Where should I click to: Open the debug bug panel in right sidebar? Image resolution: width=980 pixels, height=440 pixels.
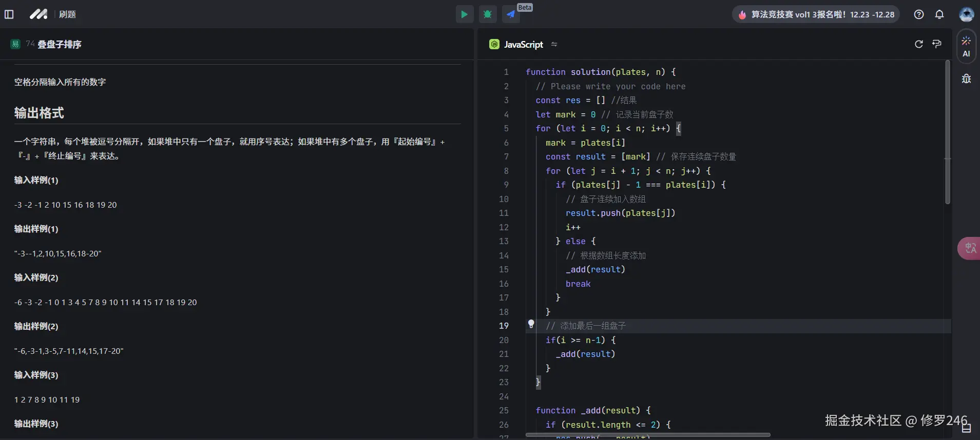pos(966,78)
